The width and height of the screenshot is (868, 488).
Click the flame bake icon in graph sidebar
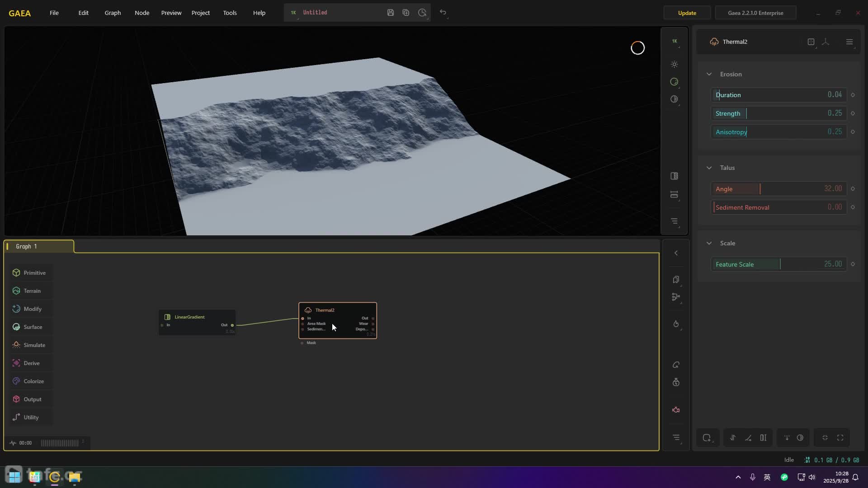[676, 324]
